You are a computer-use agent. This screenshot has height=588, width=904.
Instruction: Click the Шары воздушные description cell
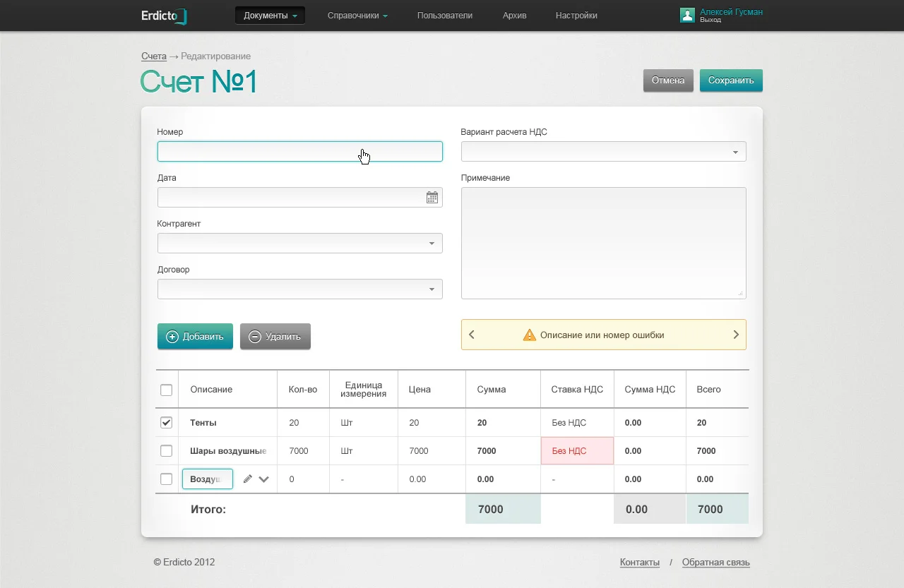tap(227, 451)
